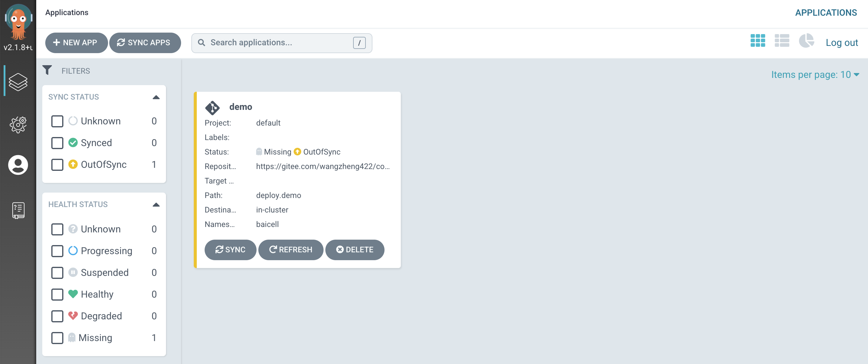The height and width of the screenshot is (364, 868).
Task: Click Log out
Action: pos(841,43)
